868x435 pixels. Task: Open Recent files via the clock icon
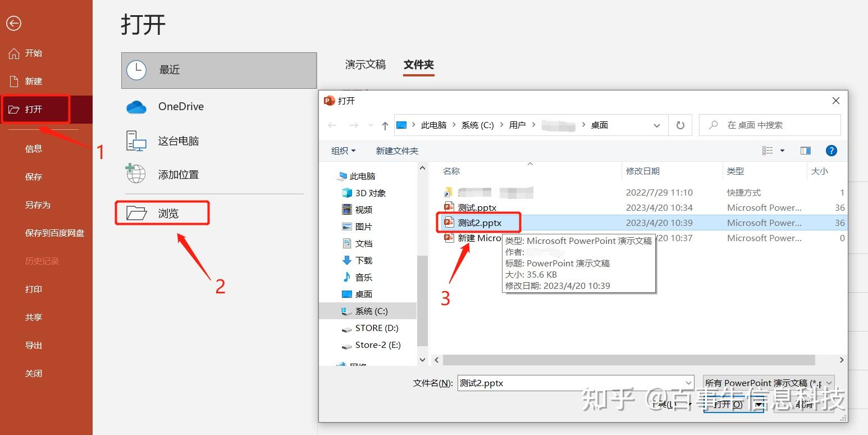pos(135,70)
